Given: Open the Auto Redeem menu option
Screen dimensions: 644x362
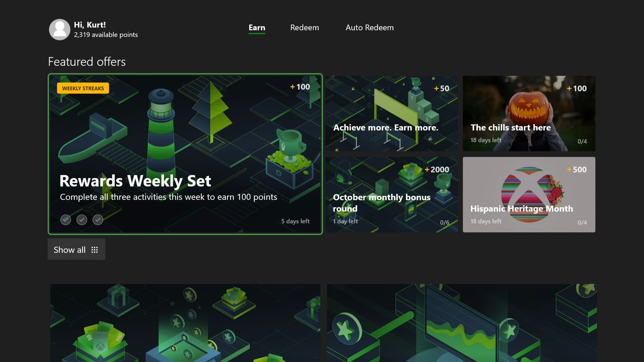Looking at the screenshot, I should click(x=369, y=27).
